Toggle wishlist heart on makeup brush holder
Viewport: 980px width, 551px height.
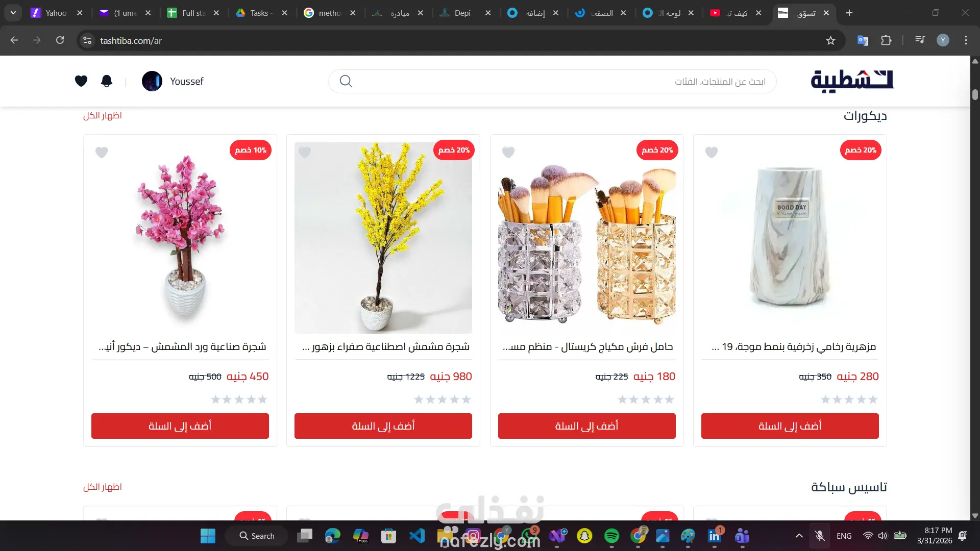[x=508, y=152]
